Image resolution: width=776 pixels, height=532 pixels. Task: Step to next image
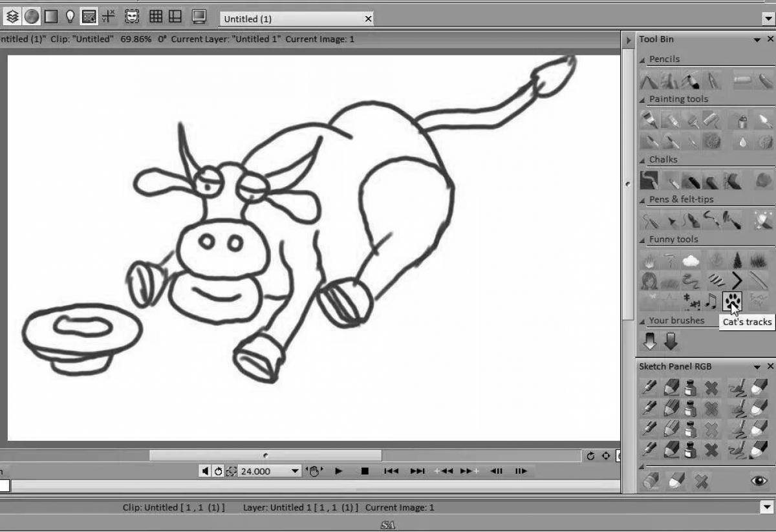[521, 471]
